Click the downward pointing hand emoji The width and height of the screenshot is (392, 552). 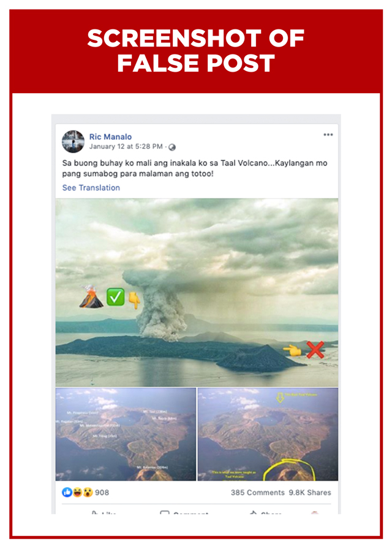pyautogui.click(x=134, y=300)
